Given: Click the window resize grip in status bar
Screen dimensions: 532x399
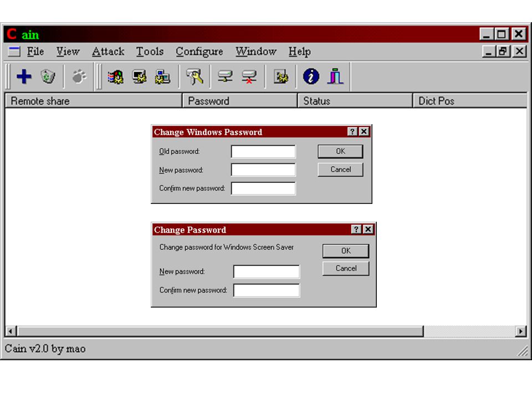Looking at the screenshot, I should coord(523,351).
